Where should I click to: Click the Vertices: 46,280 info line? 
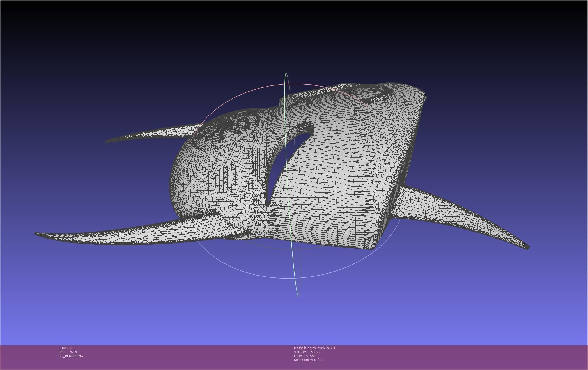coord(307,352)
